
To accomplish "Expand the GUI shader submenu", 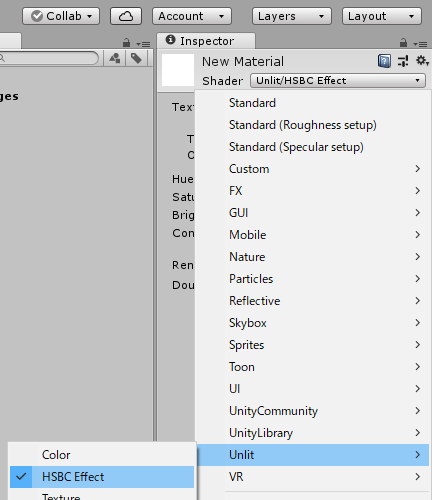I will (312, 213).
